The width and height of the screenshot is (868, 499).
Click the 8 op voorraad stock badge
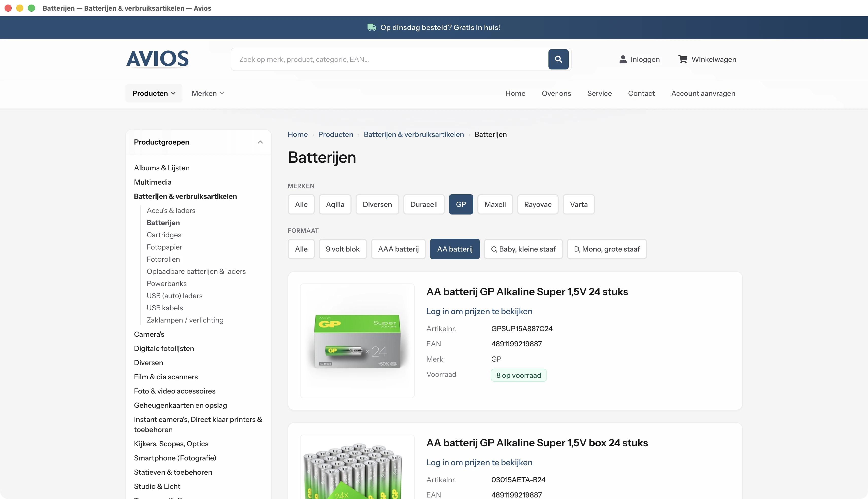(x=519, y=375)
